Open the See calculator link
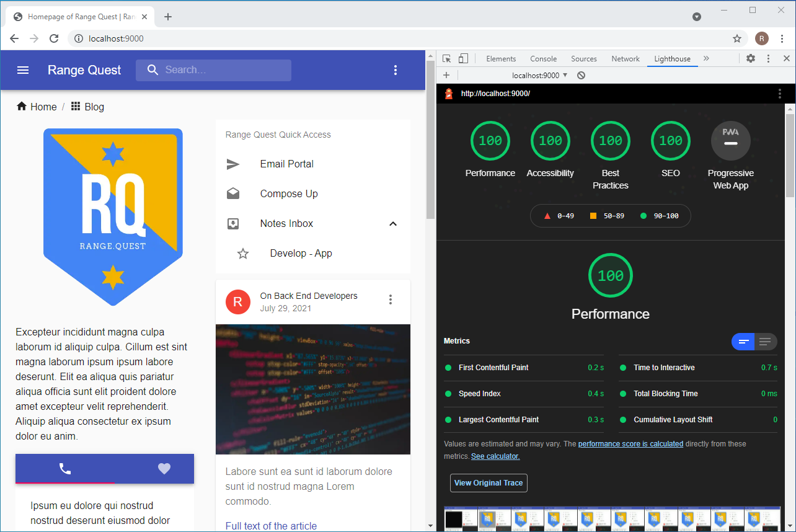Screen dimensions: 796x532 (x=495, y=456)
